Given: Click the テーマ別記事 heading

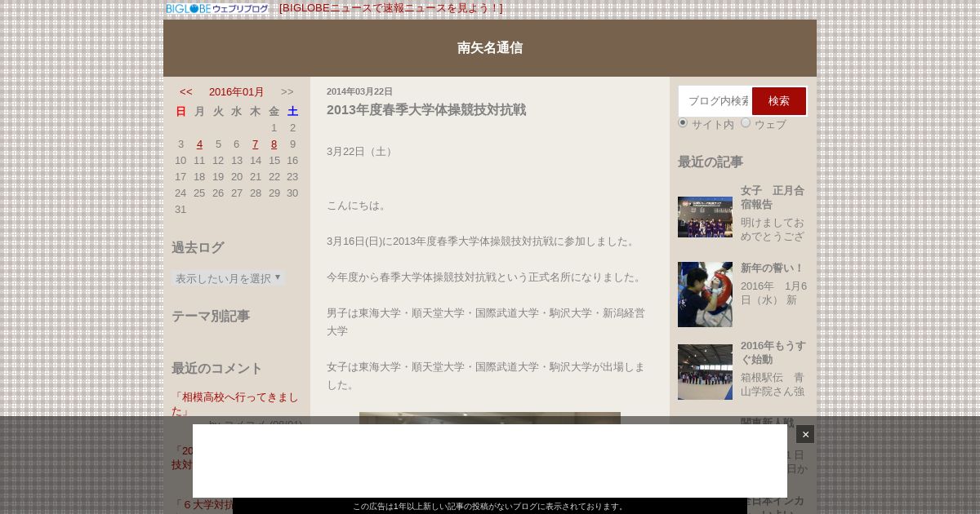Looking at the screenshot, I should point(211,316).
